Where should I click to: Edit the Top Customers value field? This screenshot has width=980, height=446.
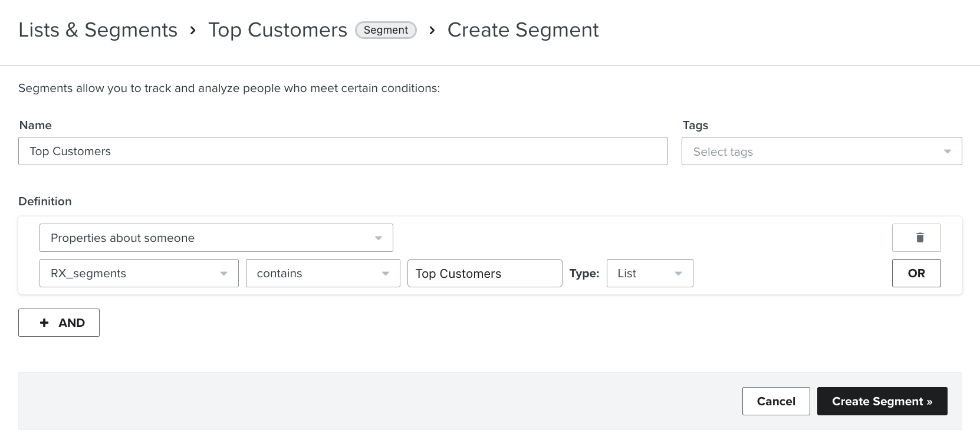point(485,273)
